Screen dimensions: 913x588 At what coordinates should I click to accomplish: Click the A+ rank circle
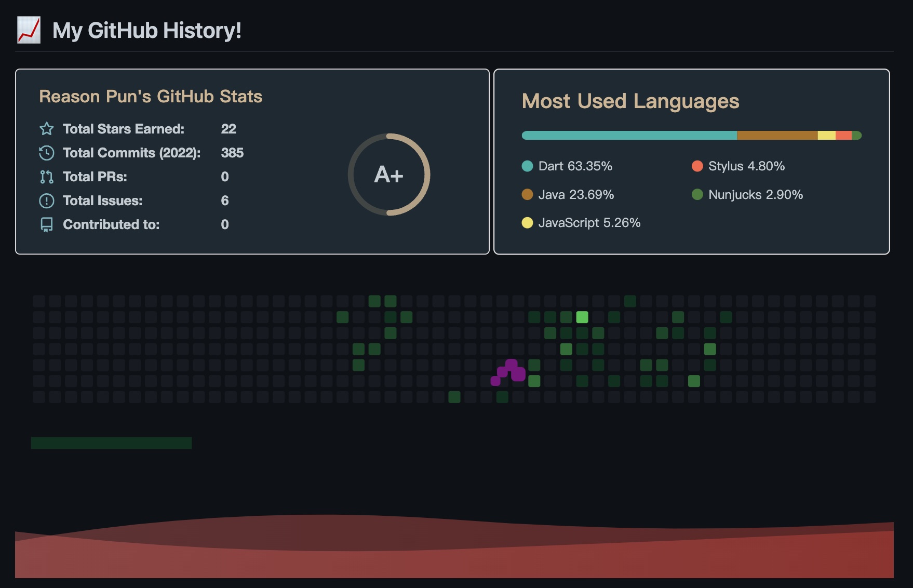388,175
